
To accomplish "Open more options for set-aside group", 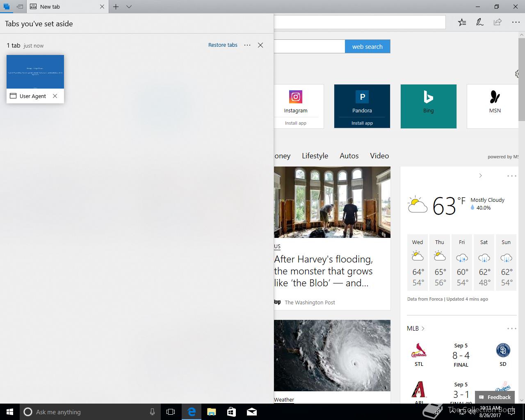I will [247, 45].
